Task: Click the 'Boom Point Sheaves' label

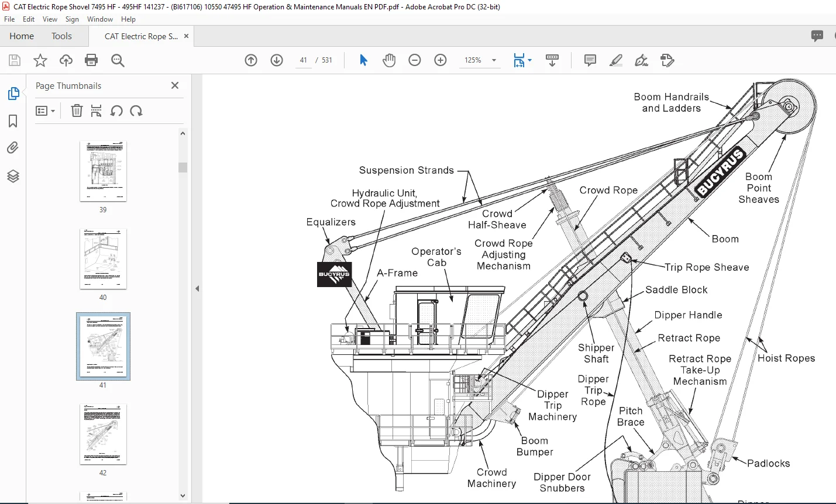Action: pos(759,188)
